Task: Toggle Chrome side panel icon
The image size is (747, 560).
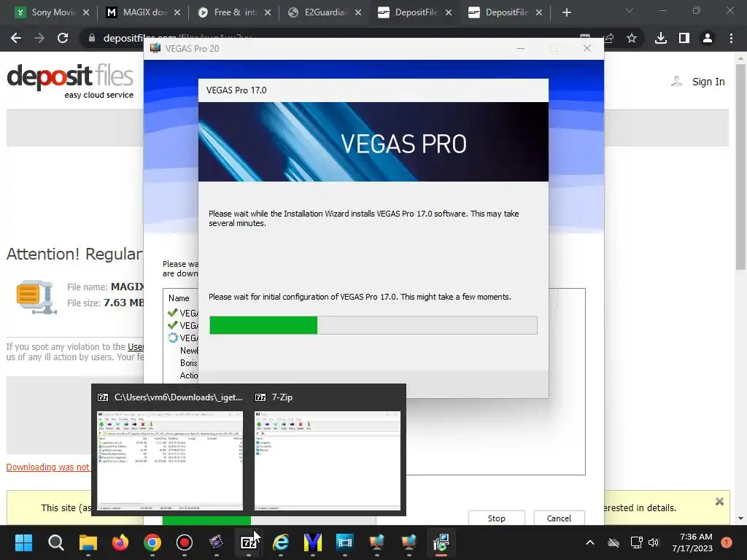Action: 684,38
